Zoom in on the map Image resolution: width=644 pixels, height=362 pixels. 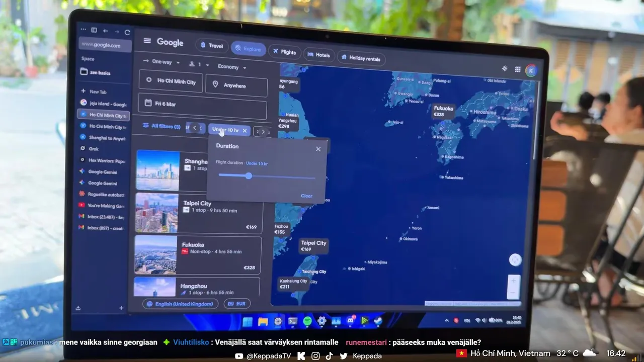513,281
